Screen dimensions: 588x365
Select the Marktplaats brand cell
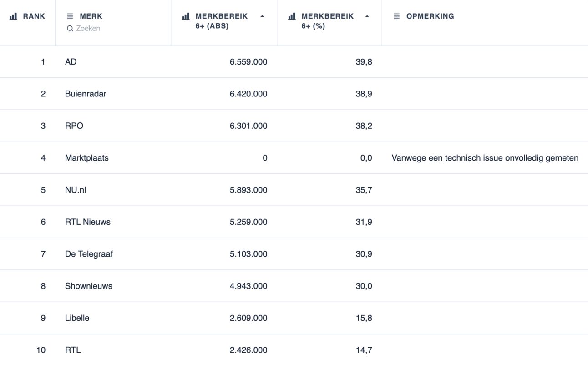pos(86,158)
